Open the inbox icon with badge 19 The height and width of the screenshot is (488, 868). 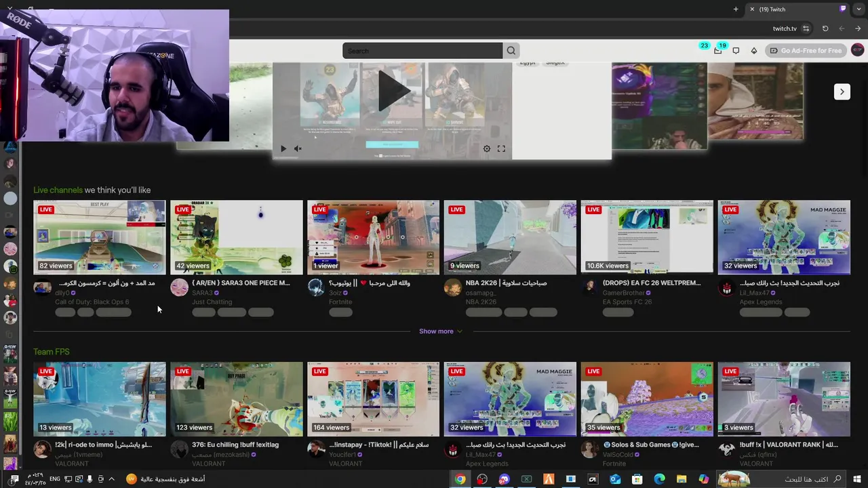pyautogui.click(x=718, y=51)
